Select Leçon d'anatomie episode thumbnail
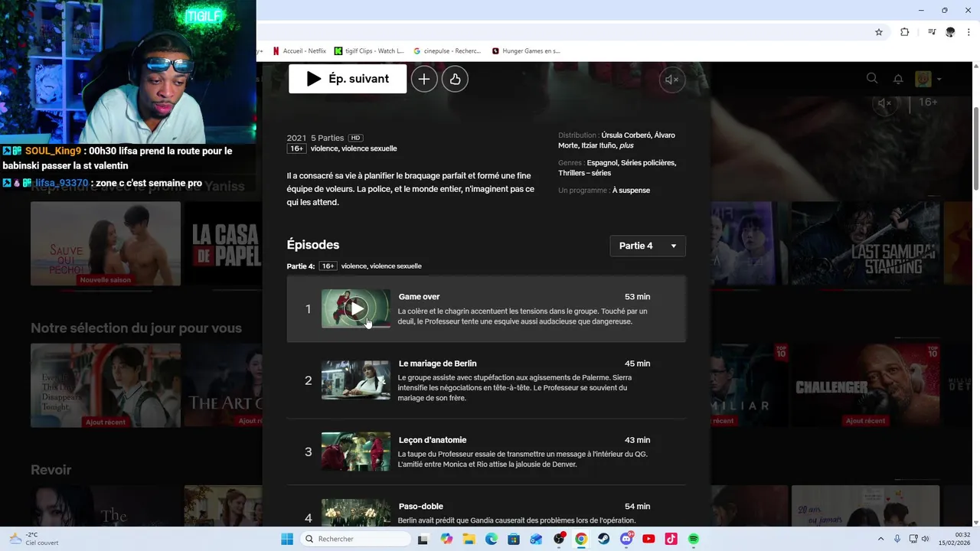980x551 pixels. (x=356, y=452)
